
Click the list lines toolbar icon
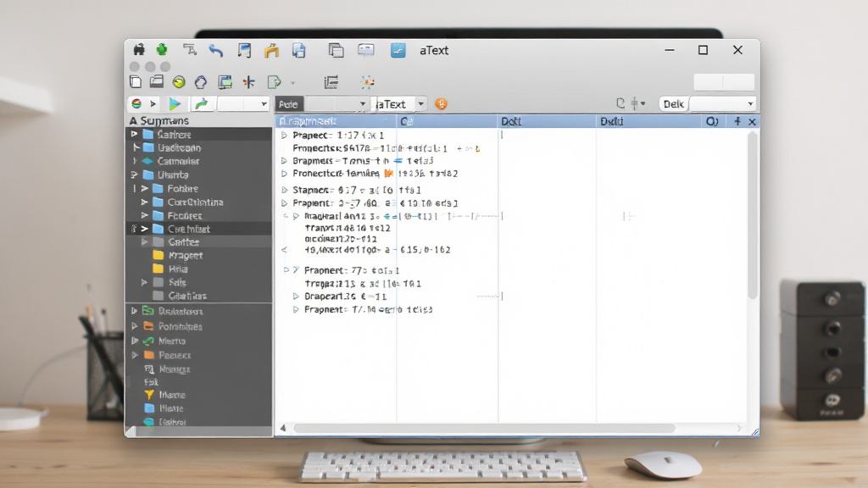click(x=331, y=82)
